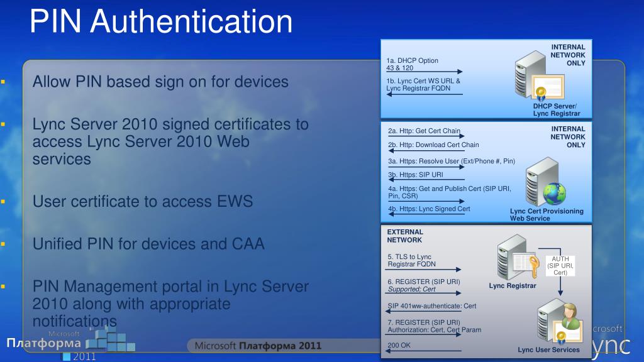
Task: Click the 'Lync User Services' caption
Action: tap(548, 349)
